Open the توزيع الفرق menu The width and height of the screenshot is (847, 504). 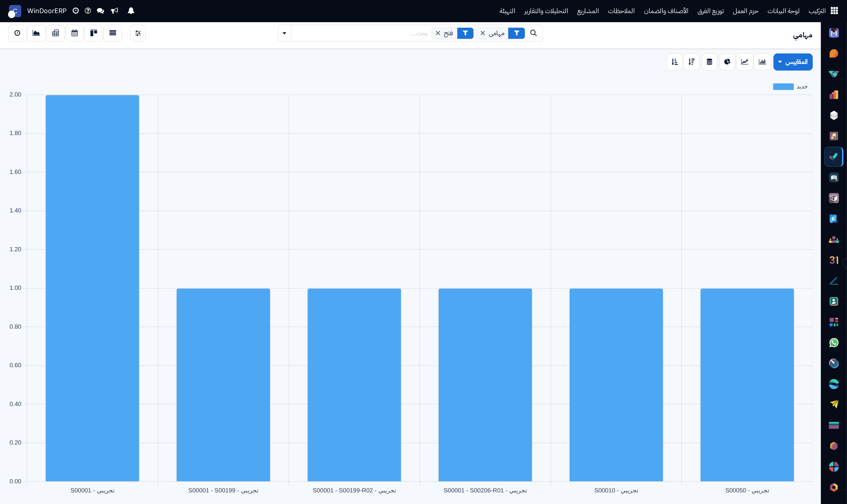(710, 11)
